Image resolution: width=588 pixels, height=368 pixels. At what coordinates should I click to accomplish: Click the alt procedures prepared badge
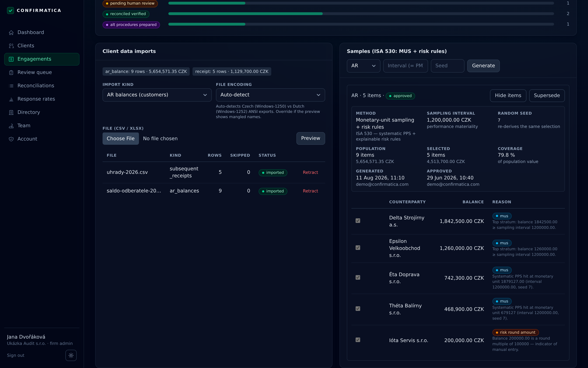coord(131,25)
